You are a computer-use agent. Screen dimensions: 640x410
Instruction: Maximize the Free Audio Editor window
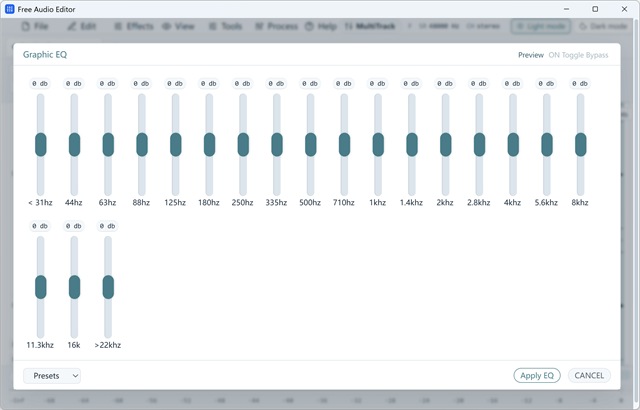[x=595, y=9]
